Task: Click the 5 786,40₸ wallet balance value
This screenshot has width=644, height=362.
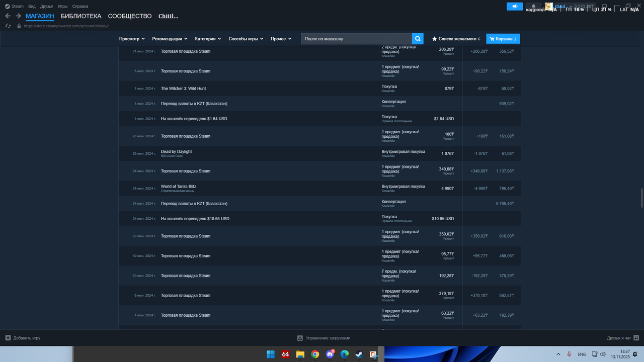Action: click(x=505, y=204)
